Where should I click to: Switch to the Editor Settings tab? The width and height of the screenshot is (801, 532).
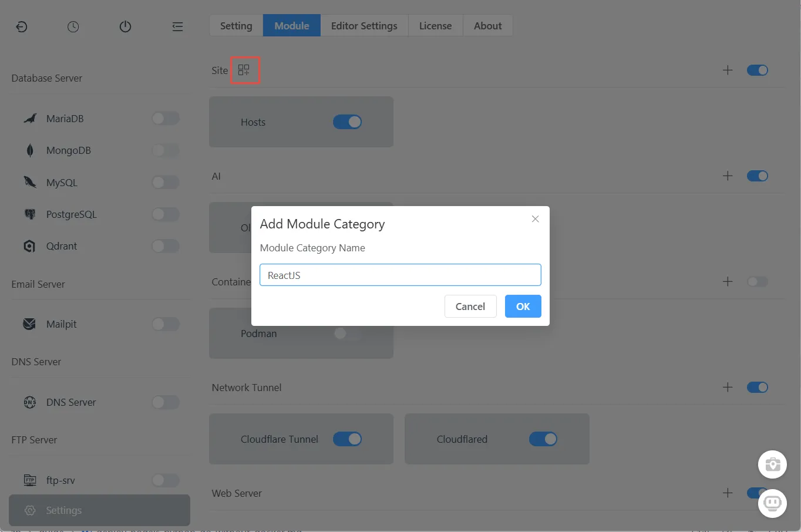pyautogui.click(x=364, y=26)
